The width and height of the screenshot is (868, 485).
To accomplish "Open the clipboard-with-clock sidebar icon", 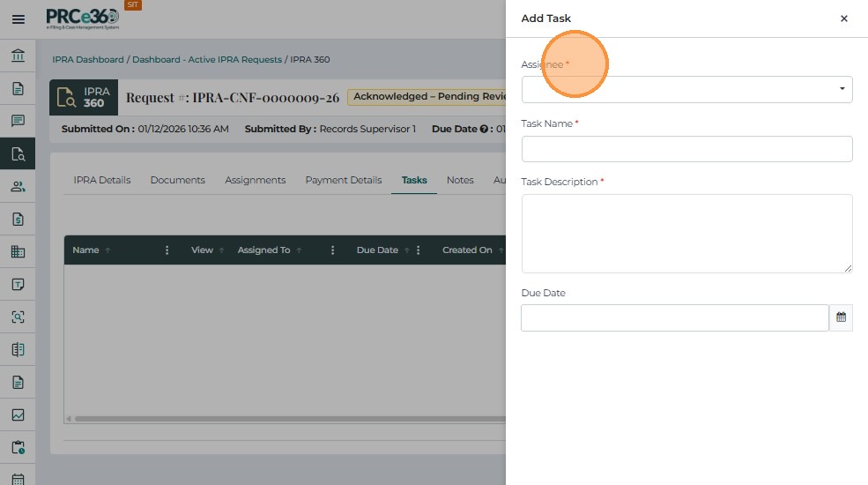I will 18,447.
